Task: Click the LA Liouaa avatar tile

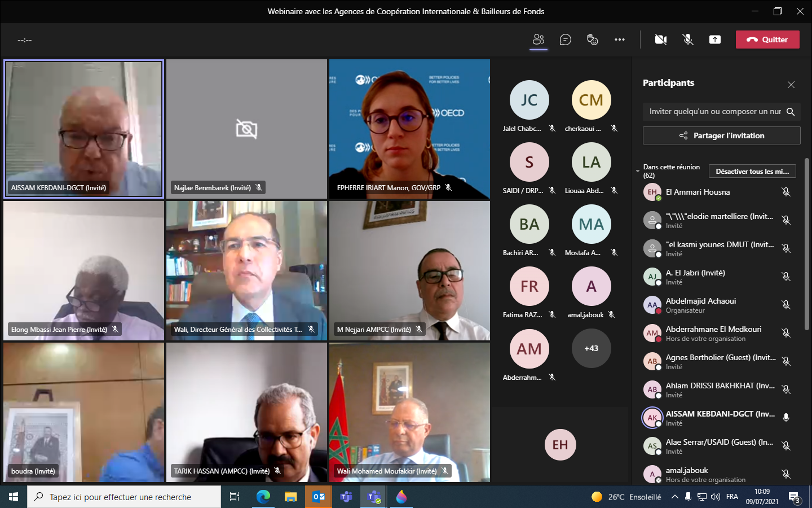Action: point(592,162)
